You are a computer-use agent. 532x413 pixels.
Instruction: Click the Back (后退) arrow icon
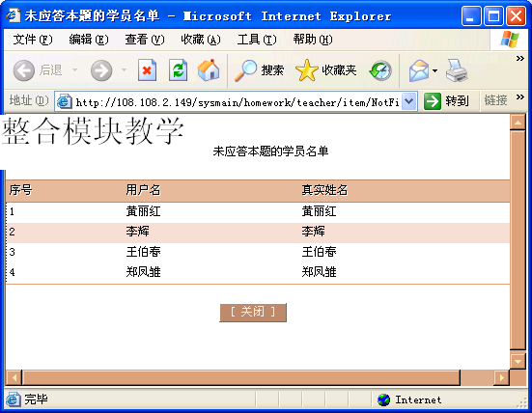point(24,70)
